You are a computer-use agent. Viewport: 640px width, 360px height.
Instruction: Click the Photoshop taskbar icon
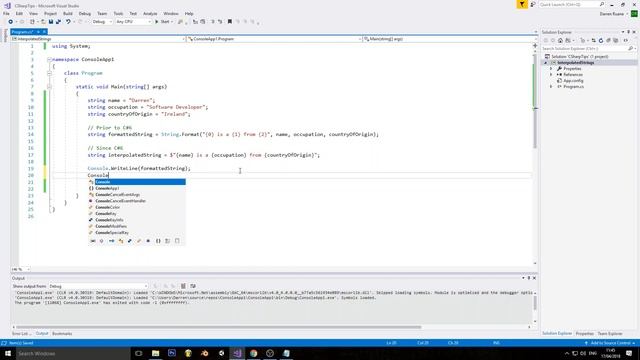tap(172, 353)
